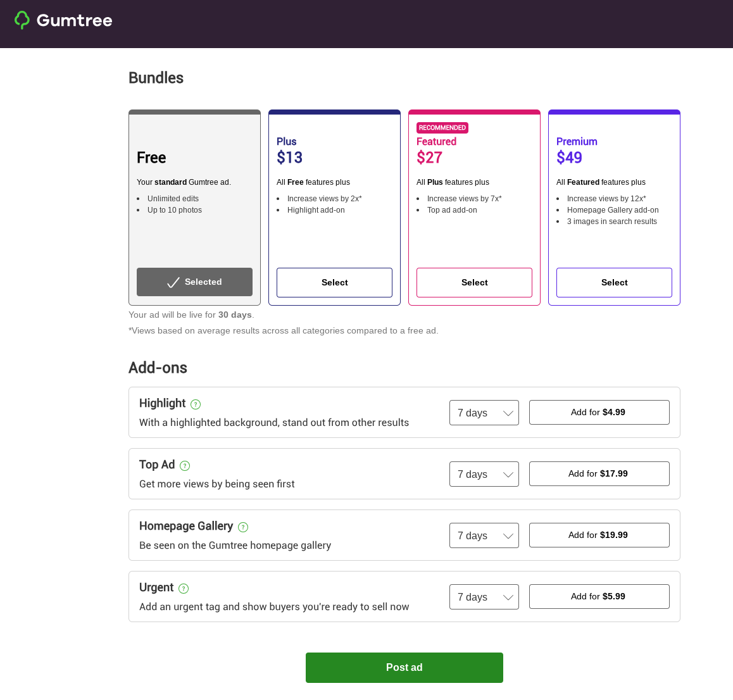Screen dimensions: 733x700
Task: Add Top Ad for $17.99
Action: tap(599, 474)
